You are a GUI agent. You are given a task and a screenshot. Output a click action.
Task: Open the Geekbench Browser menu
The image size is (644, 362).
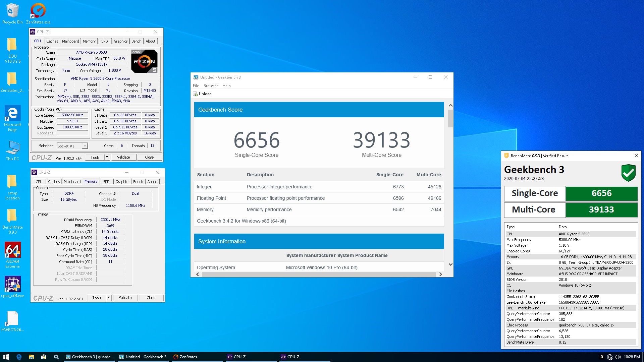(211, 86)
